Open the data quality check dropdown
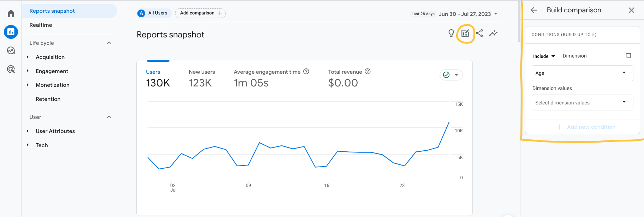The height and width of the screenshot is (217, 644). click(x=451, y=75)
